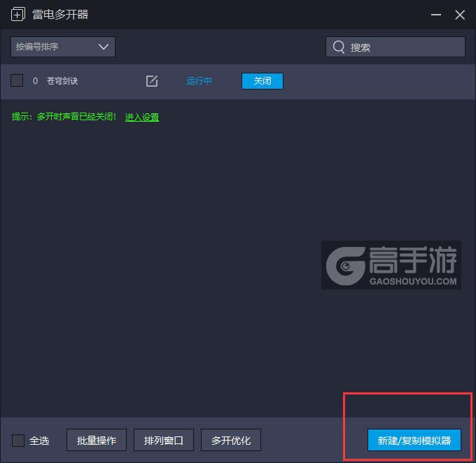Tick the checkbox for emulator 0 苍穹剑诀
The width and height of the screenshot is (476, 463).
[x=17, y=80]
